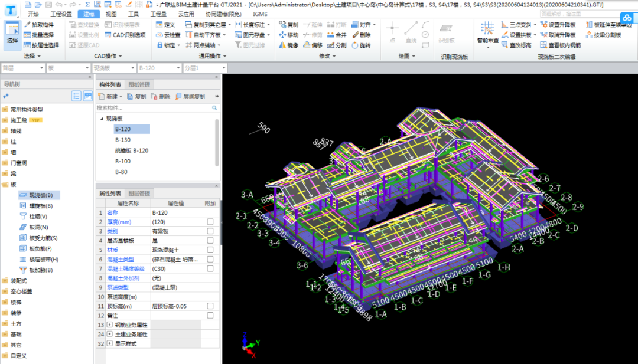Viewport: 638px width, 364px height.
Task: Toggle 附加 checkbox for 备注 row
Action: pos(210,315)
